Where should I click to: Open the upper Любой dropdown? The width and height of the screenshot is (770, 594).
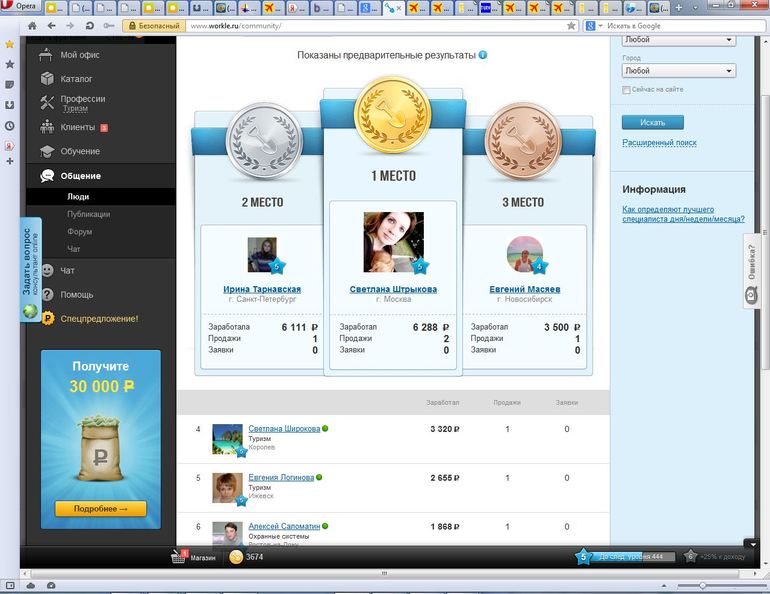[x=679, y=40]
